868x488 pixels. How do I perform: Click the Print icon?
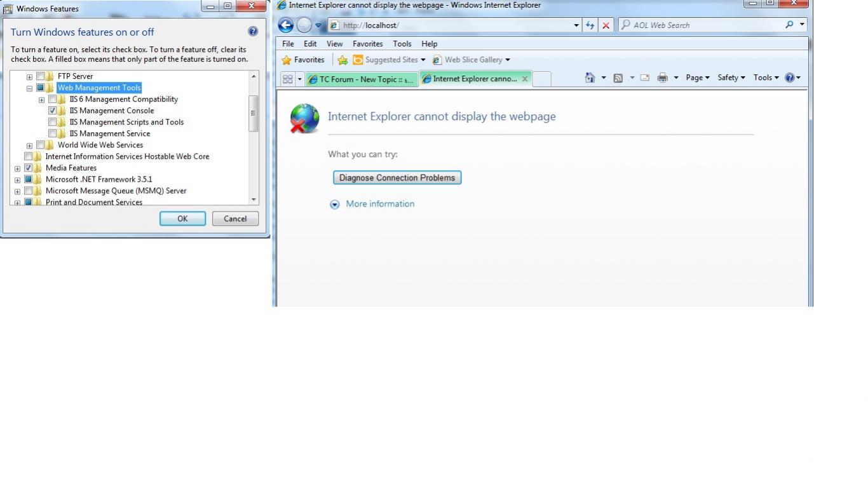click(661, 77)
